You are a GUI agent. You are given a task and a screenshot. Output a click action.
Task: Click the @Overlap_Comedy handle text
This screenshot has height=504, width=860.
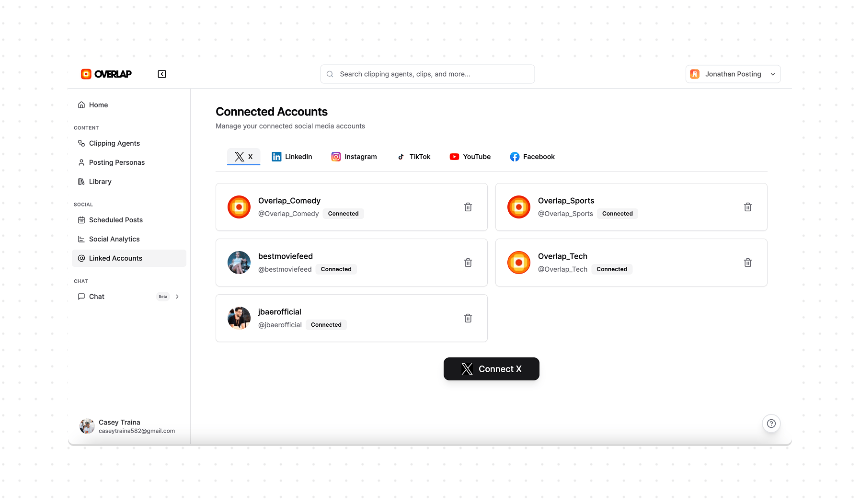pyautogui.click(x=288, y=214)
